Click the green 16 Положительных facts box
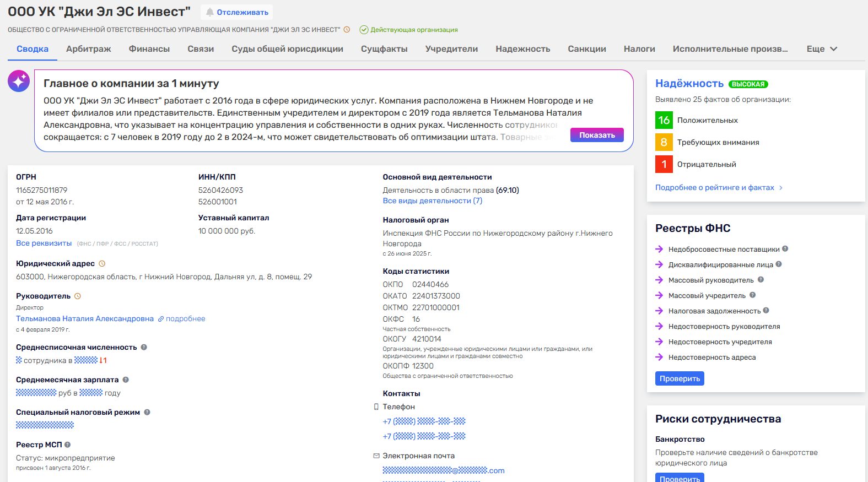The height and width of the screenshot is (482, 868). [664, 120]
